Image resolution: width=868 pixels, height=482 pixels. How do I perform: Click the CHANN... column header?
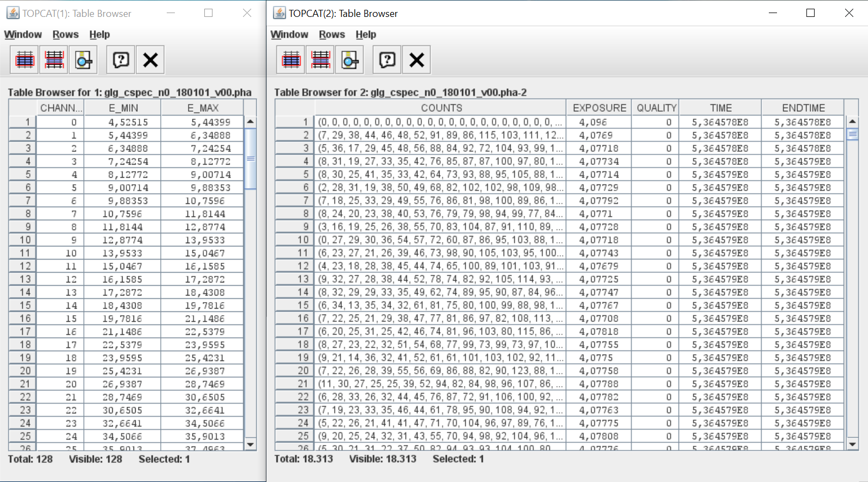pyautogui.click(x=61, y=108)
